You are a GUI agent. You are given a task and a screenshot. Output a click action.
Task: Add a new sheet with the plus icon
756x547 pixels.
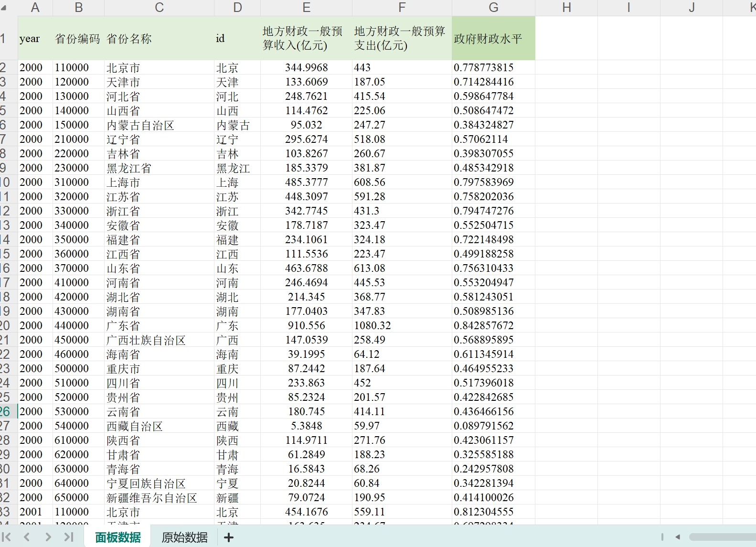229,537
